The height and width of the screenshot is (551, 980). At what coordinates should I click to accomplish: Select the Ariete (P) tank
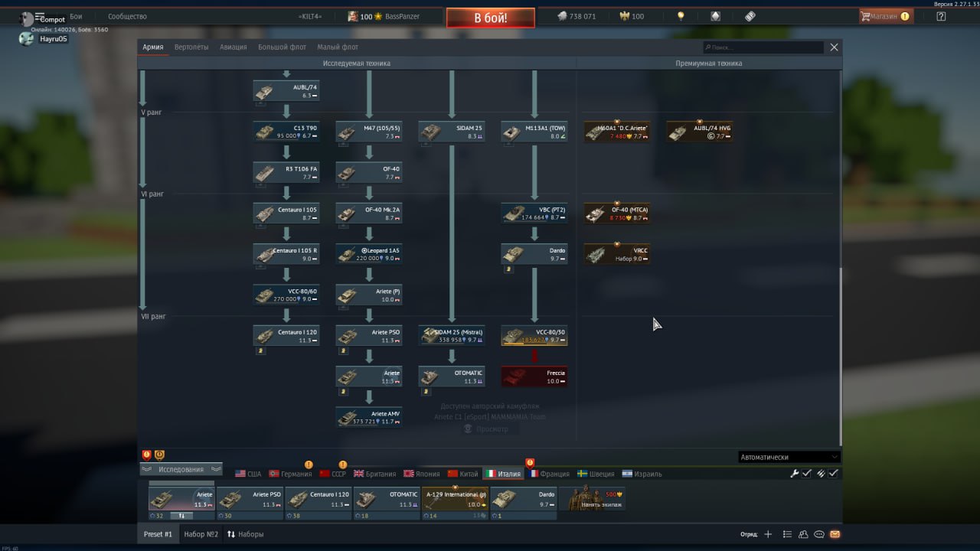tap(369, 295)
